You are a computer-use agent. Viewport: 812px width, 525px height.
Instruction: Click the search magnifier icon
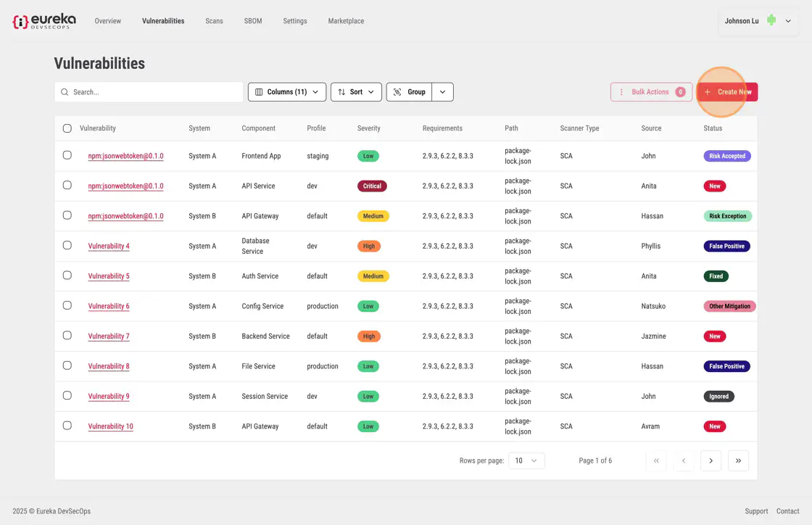(65, 92)
